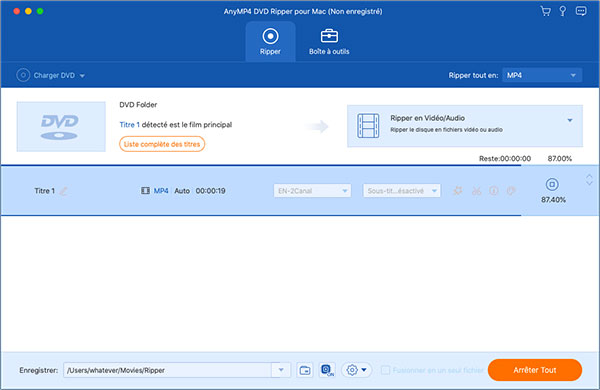Click the blue MP4 format label

tap(161, 191)
